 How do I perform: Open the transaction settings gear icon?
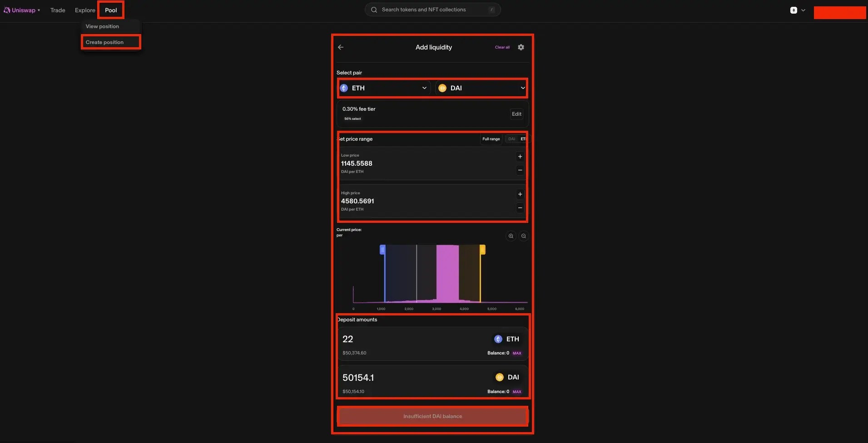521,47
